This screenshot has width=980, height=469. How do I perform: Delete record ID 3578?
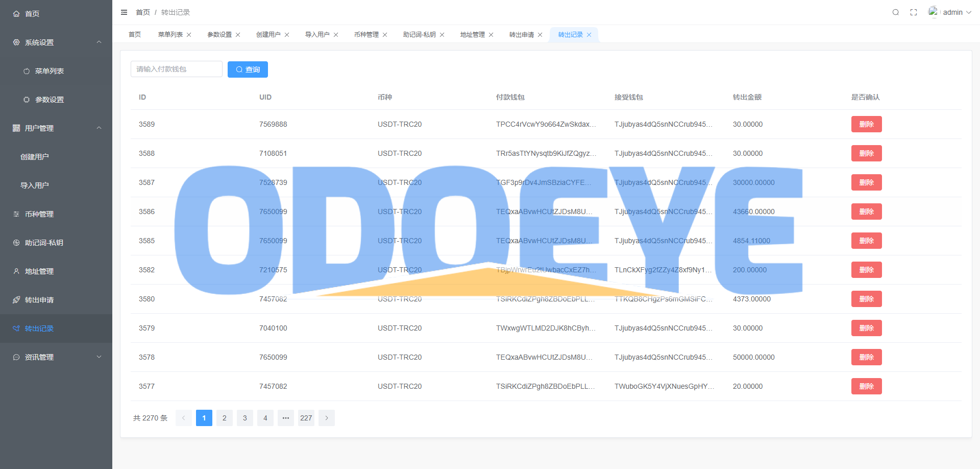point(866,357)
